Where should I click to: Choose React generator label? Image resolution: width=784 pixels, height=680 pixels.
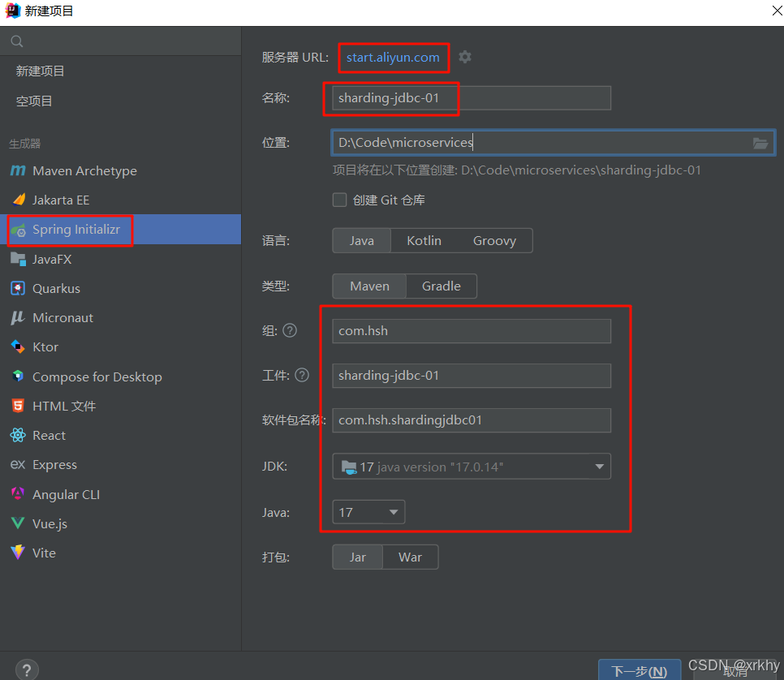click(49, 436)
